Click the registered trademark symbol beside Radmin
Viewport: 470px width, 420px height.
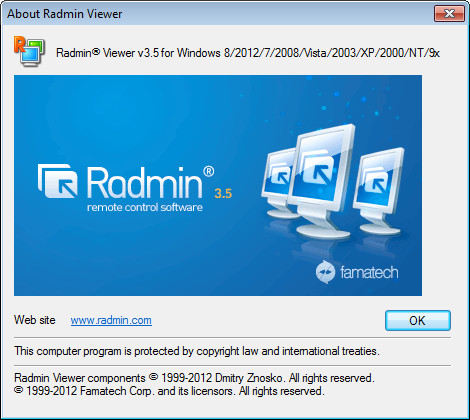point(208,171)
